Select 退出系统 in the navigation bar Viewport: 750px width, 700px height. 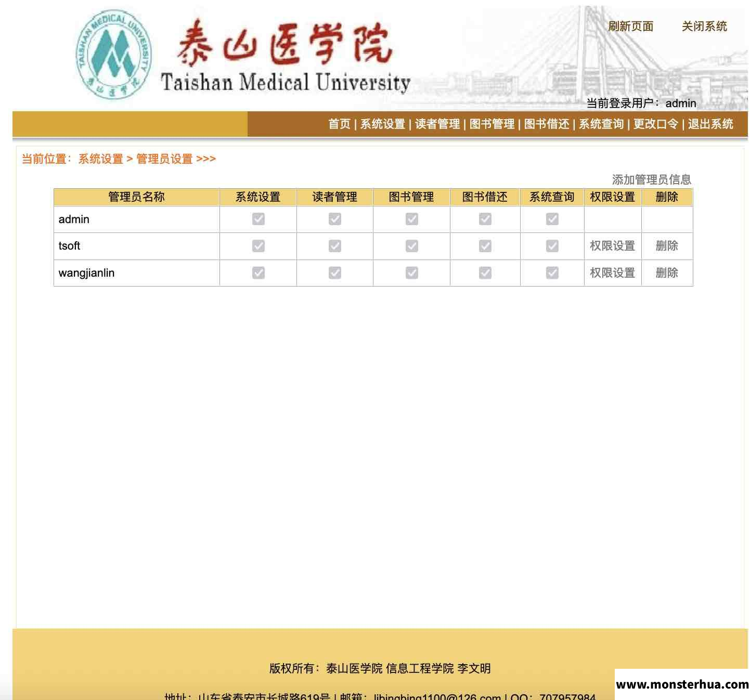point(710,124)
